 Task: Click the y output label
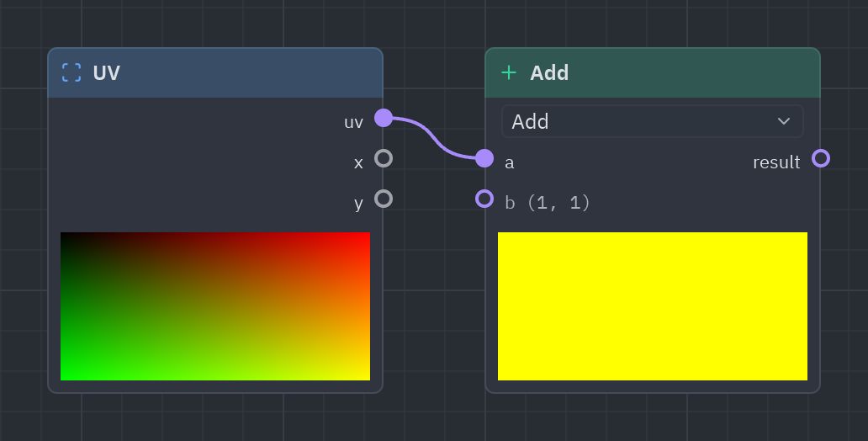point(358,204)
